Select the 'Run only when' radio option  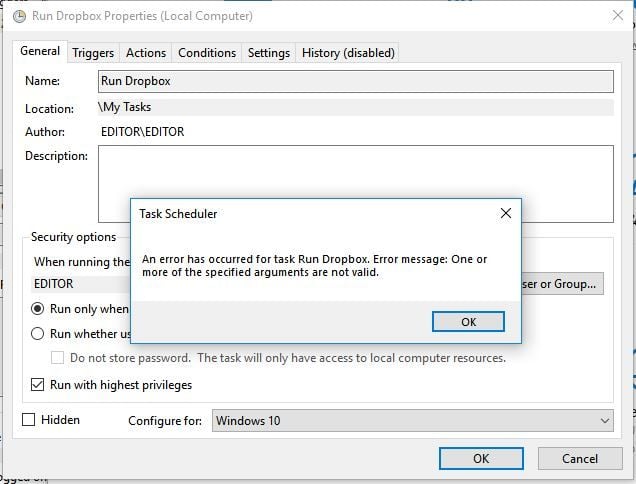(x=38, y=309)
